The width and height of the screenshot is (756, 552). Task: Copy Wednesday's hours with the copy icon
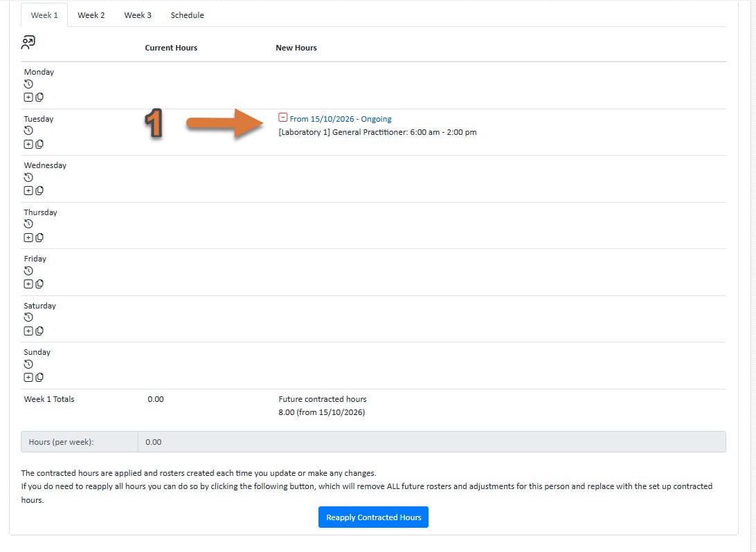(x=39, y=191)
